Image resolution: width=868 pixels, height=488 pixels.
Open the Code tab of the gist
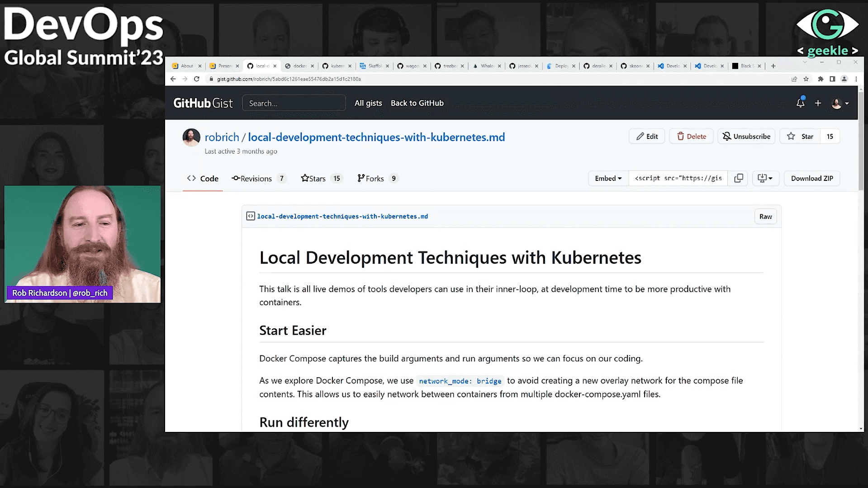tap(203, 179)
